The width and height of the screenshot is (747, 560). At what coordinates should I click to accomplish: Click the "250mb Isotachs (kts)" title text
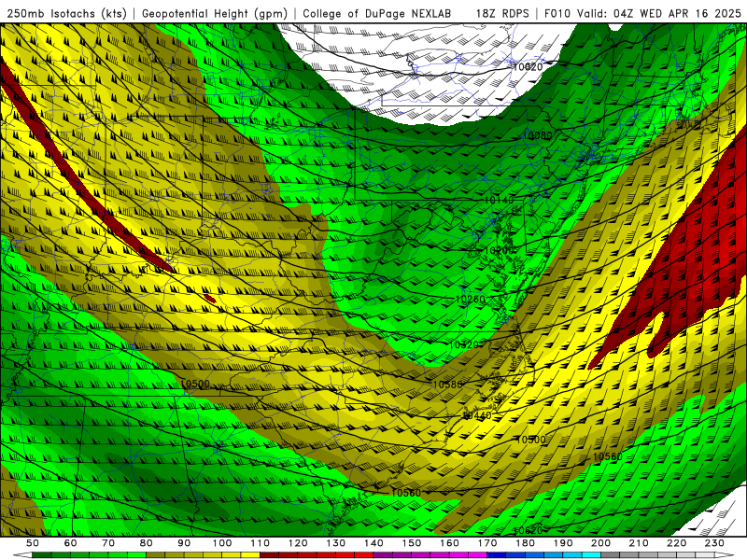coord(66,13)
